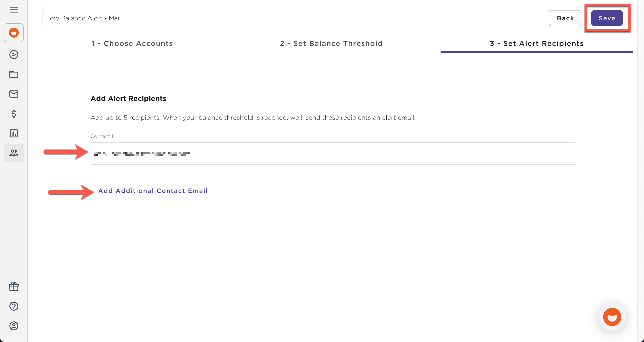
Task: Switch to the Choose Accounts tab
Action: tap(132, 43)
